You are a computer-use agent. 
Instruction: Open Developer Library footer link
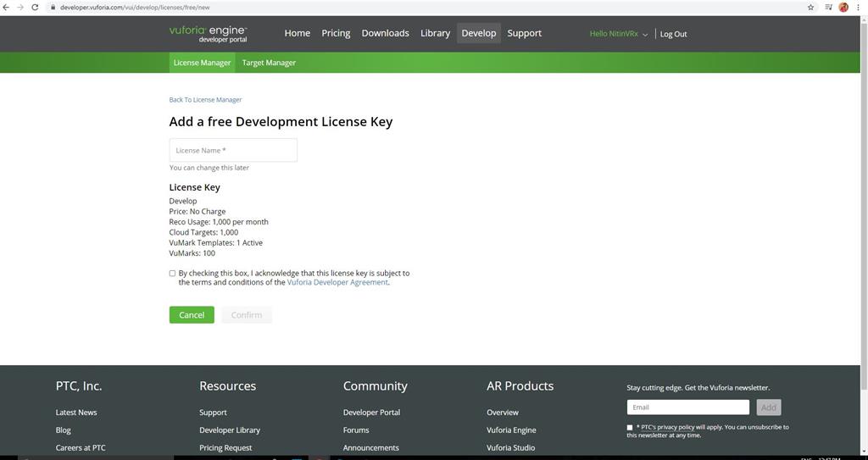229,430
